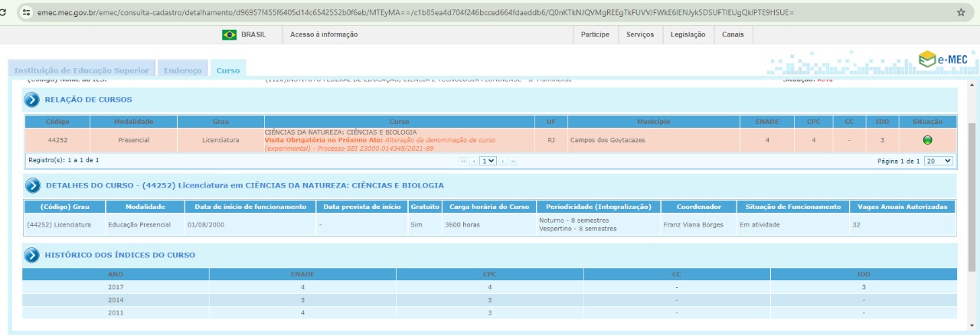Viewport: 980px width, 336px height.
Task: Go to the first page of results
Action: 463,161
